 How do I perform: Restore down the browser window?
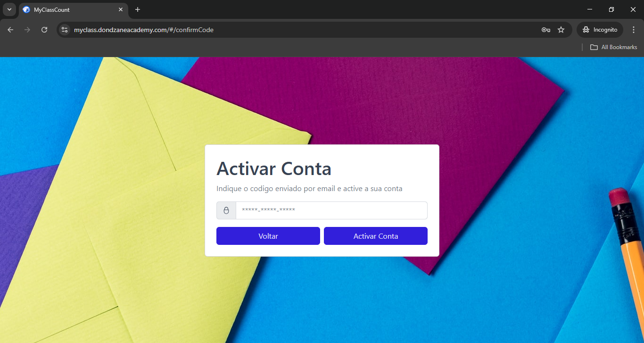click(611, 9)
